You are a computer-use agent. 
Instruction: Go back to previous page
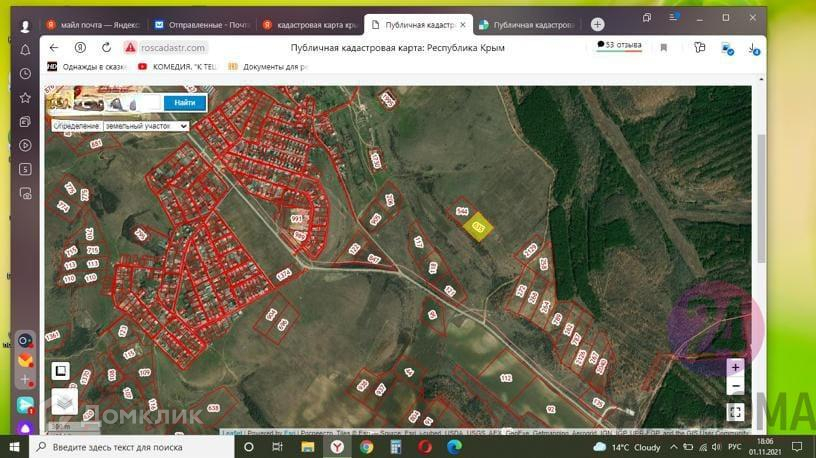click(54, 48)
